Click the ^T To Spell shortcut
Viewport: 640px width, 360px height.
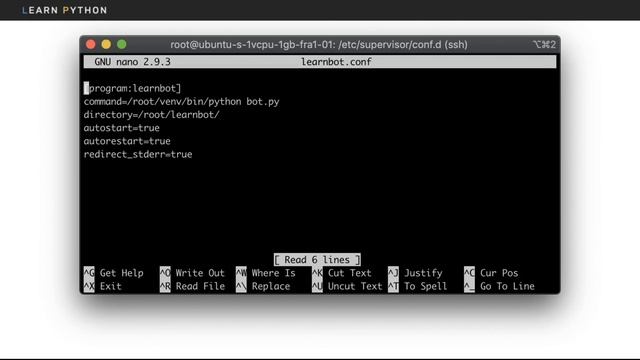pos(418,286)
